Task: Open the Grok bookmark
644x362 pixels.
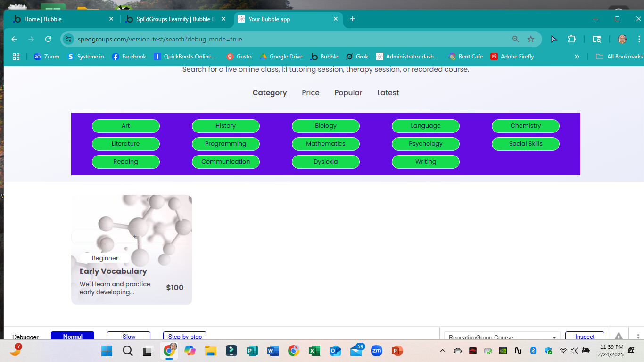Action: pyautogui.click(x=357, y=57)
